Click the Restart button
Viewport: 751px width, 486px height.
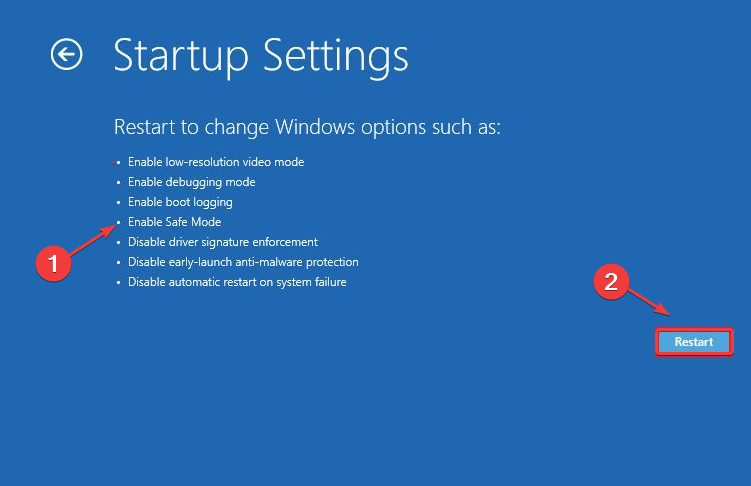[694, 342]
